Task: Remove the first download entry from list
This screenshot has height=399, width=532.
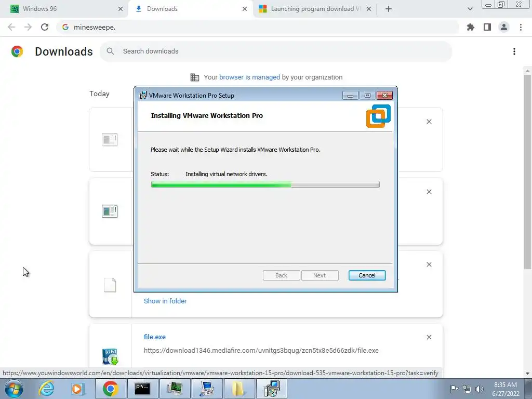Action: 429,122
